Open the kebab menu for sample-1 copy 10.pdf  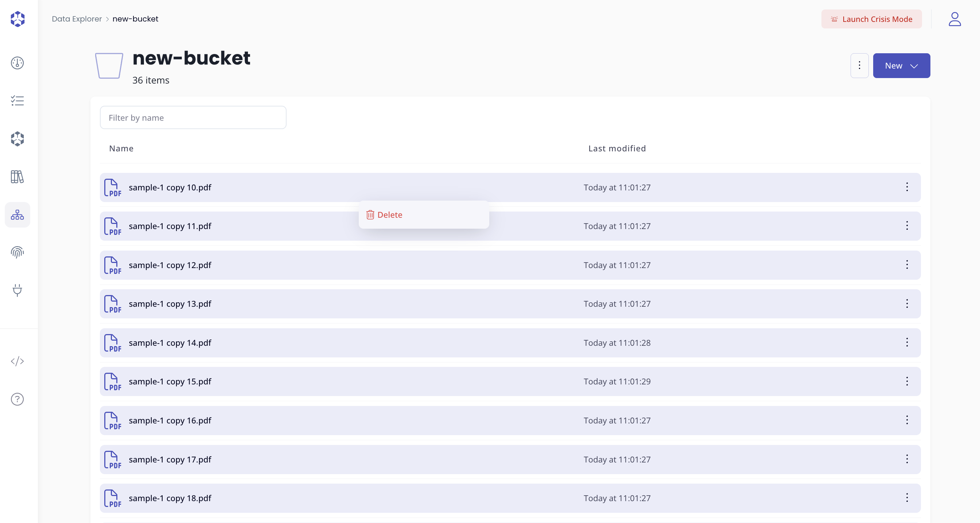pyautogui.click(x=907, y=187)
